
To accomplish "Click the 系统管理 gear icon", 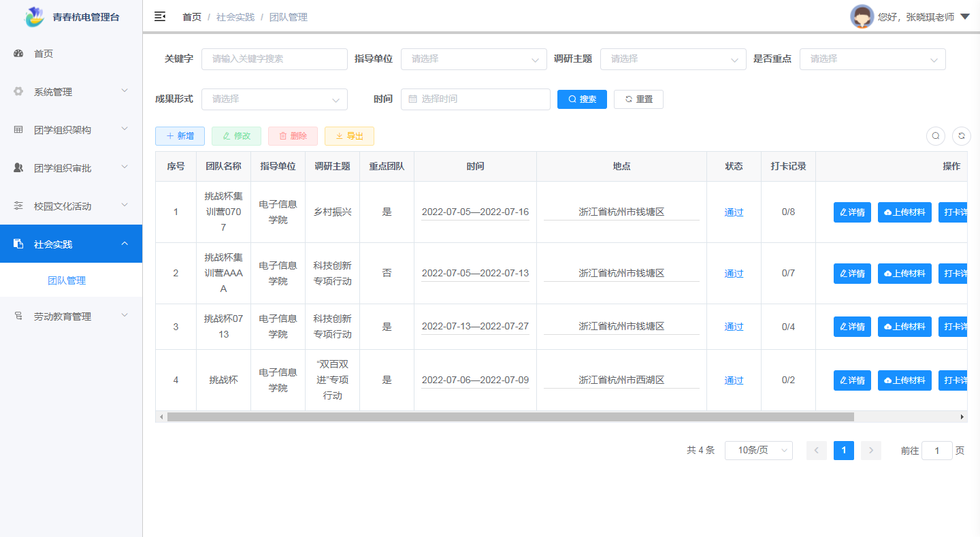I will click(x=18, y=92).
